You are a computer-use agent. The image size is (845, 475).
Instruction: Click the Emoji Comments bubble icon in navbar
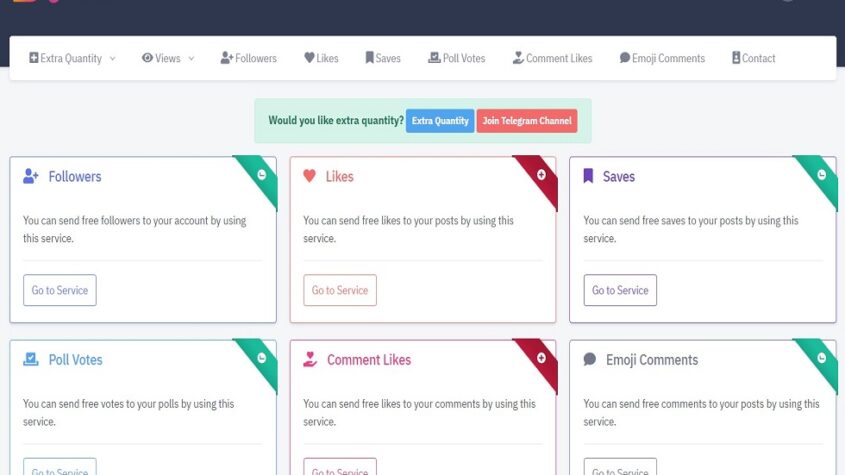tap(625, 58)
